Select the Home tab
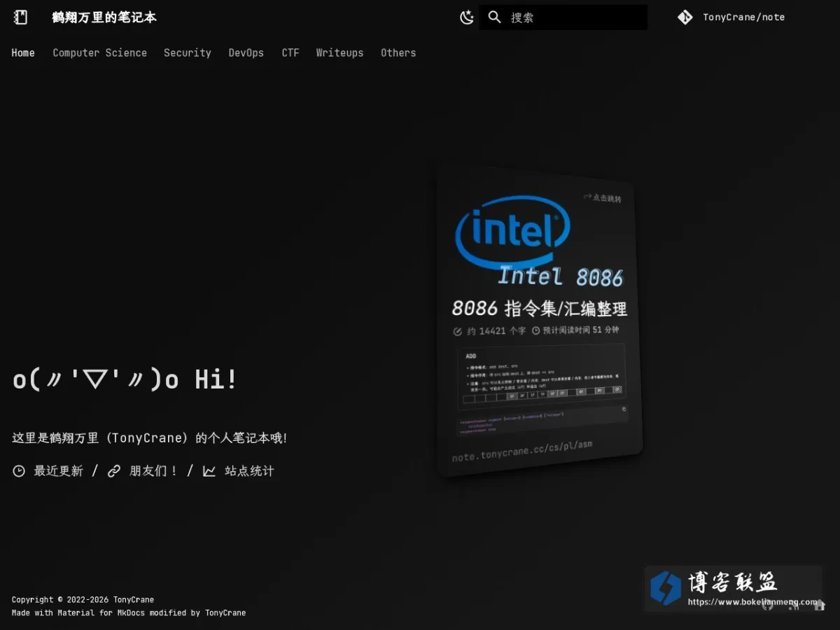 [x=23, y=52]
